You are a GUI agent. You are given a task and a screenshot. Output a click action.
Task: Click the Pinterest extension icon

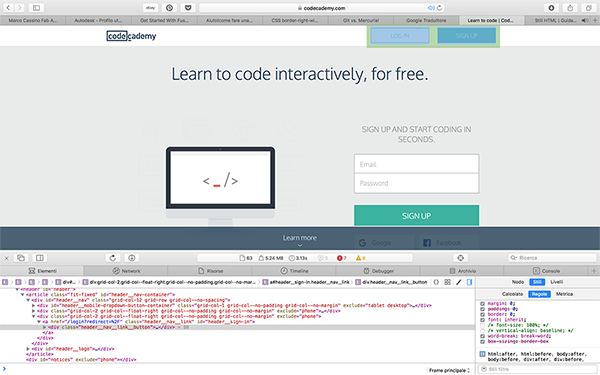[170, 8]
